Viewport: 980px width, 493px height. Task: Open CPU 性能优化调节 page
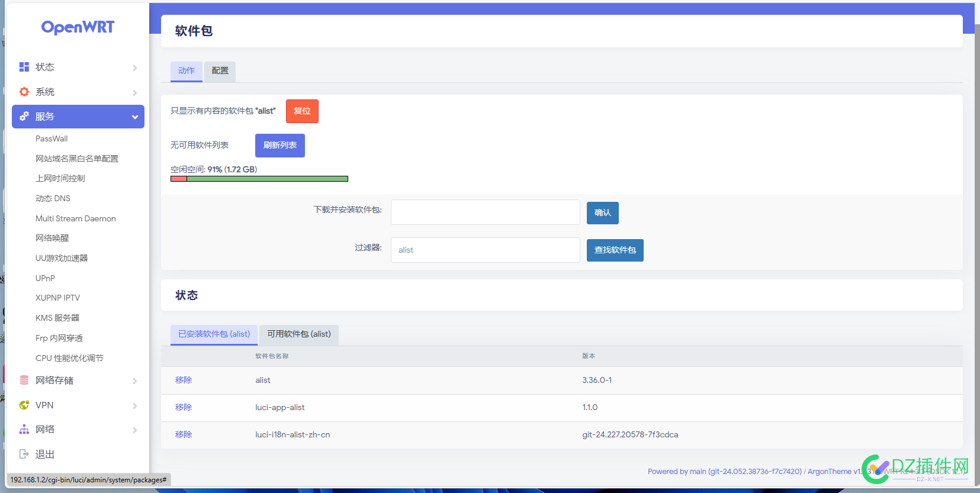point(69,358)
